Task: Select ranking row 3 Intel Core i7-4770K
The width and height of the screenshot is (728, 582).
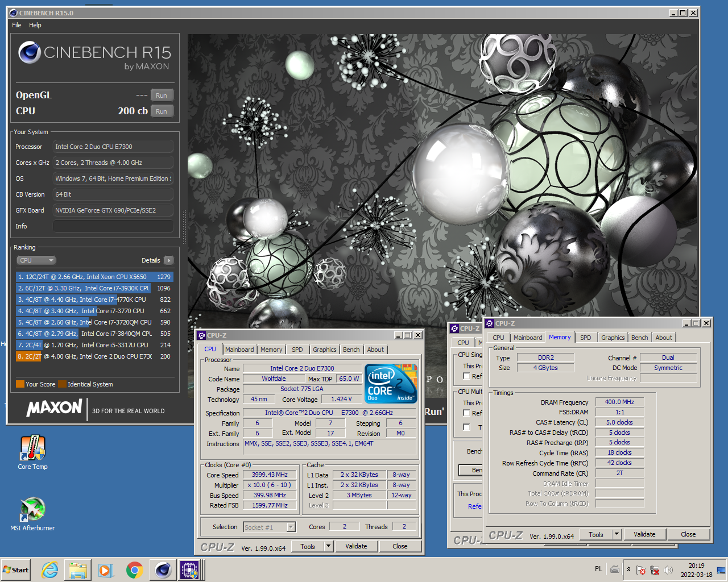Action: (x=94, y=300)
